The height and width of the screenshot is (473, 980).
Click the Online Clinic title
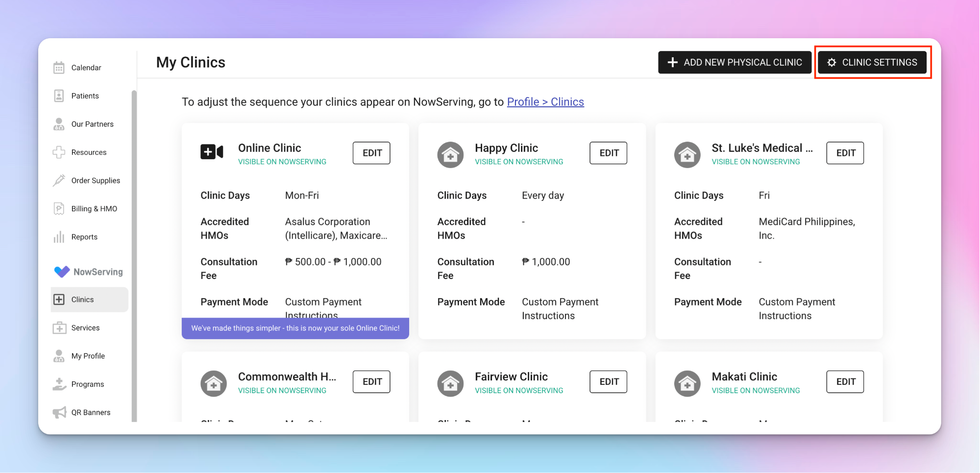click(x=269, y=148)
